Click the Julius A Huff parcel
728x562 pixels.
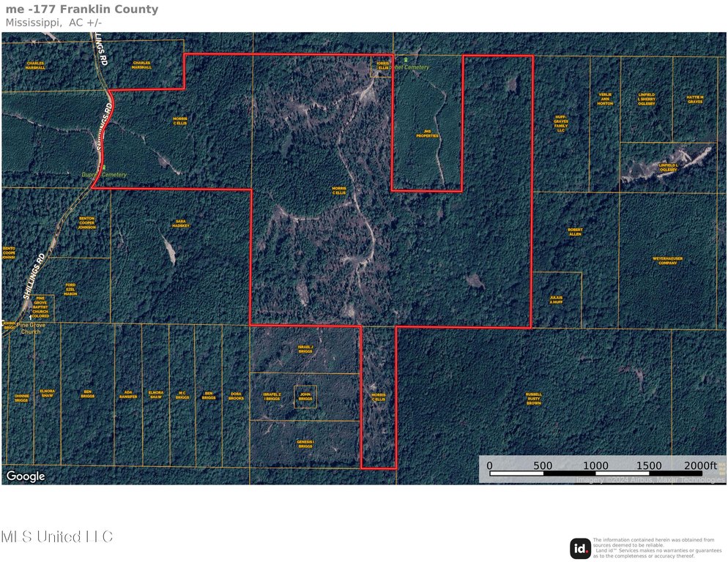tap(557, 300)
